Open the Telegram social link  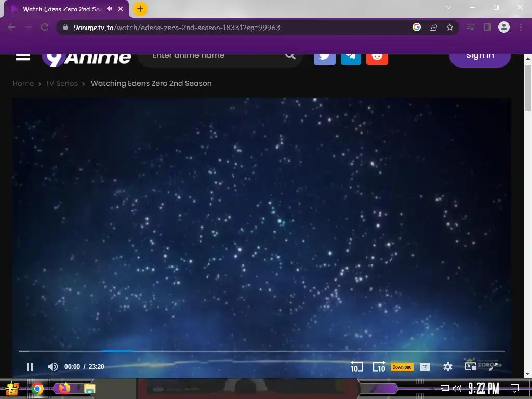pos(351,58)
